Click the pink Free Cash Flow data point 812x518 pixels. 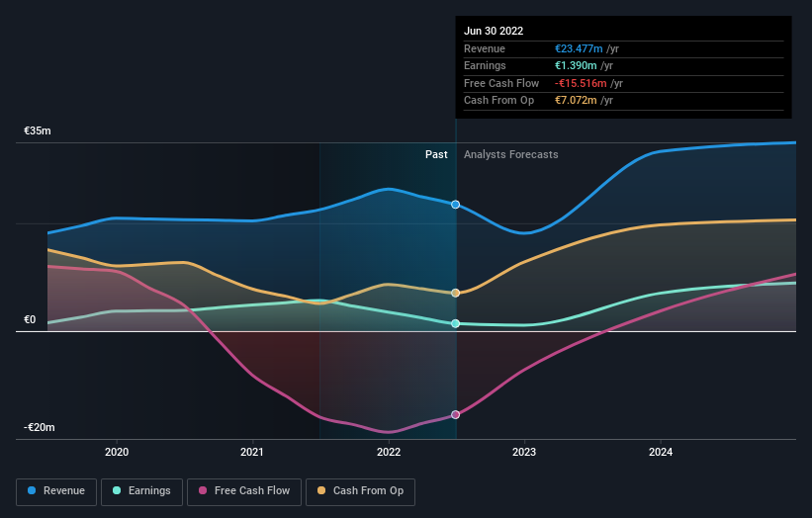pos(455,414)
